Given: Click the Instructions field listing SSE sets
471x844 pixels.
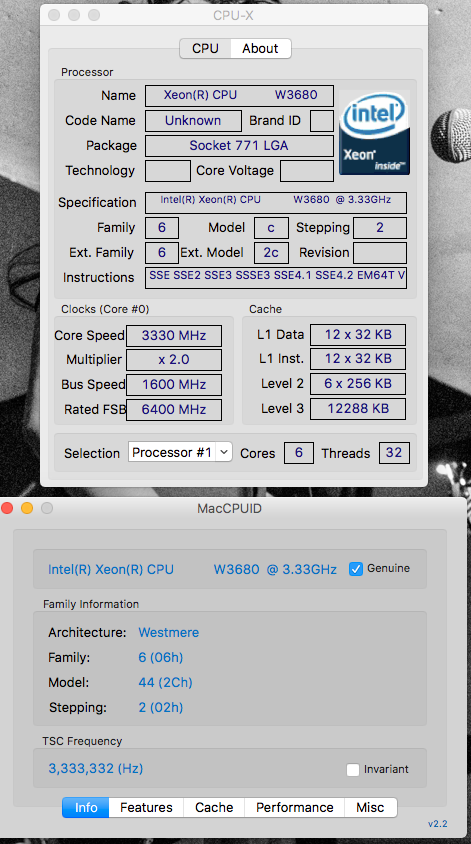Looking at the screenshot, I should [x=276, y=277].
